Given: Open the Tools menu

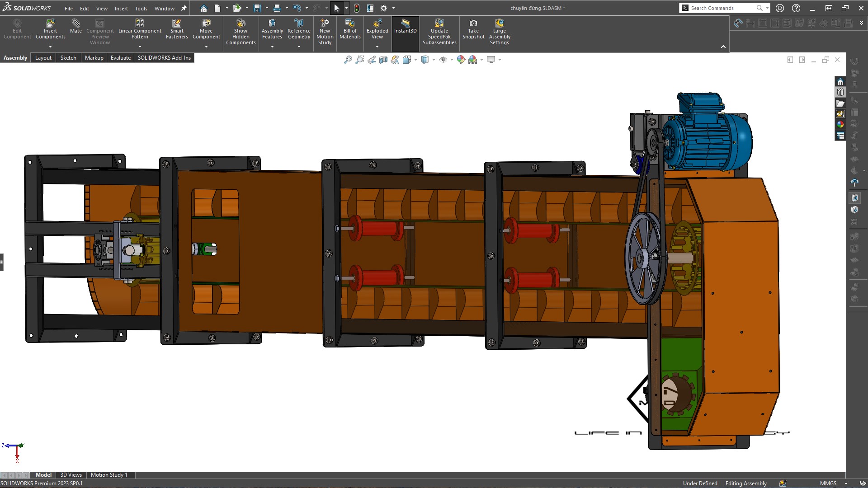Looking at the screenshot, I should (141, 9).
